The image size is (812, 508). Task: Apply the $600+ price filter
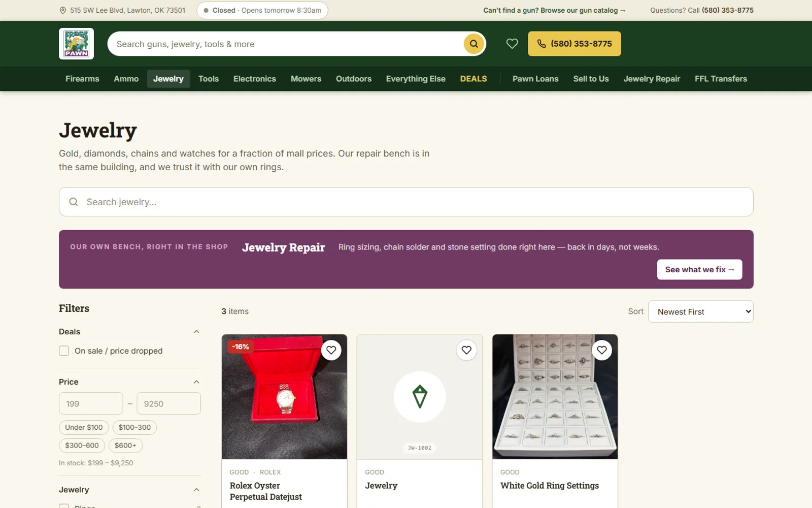tap(125, 446)
